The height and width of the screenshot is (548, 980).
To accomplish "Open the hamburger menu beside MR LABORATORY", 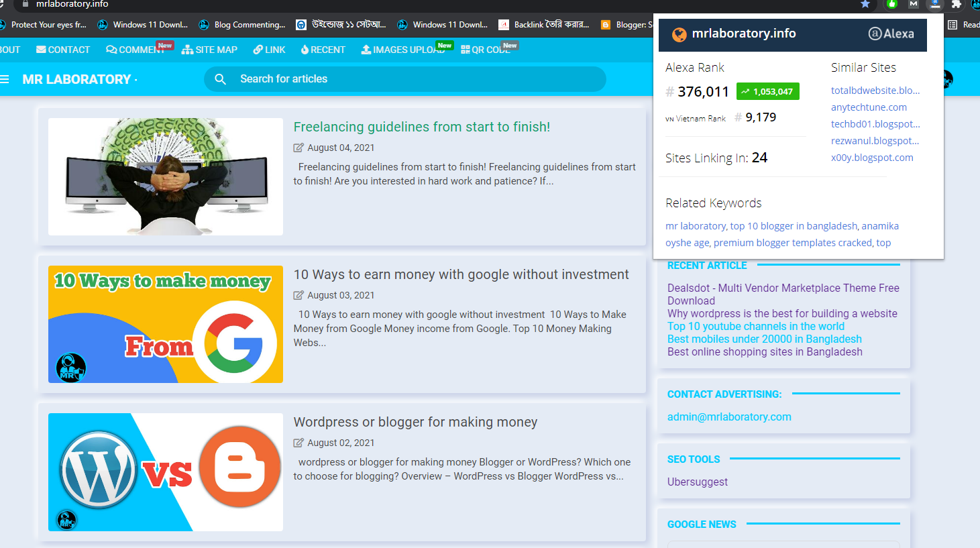I will (4, 79).
